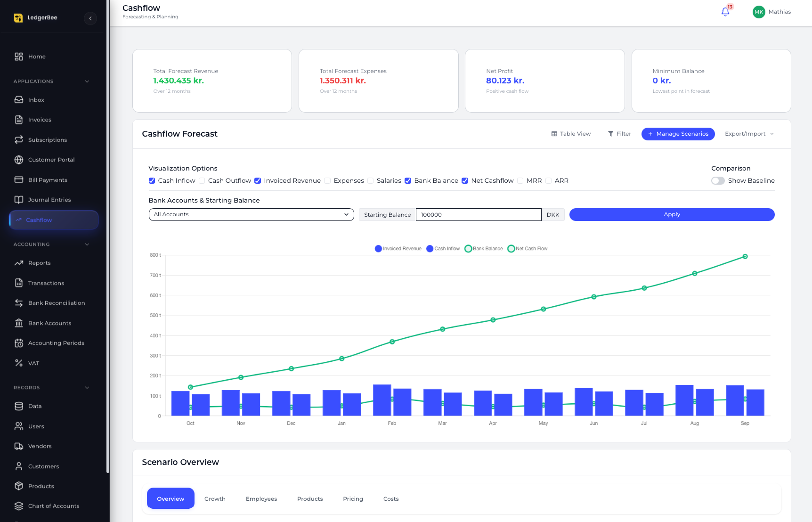Open the Export/Import dropdown
Viewport: 812px width, 522px height.
coord(749,134)
